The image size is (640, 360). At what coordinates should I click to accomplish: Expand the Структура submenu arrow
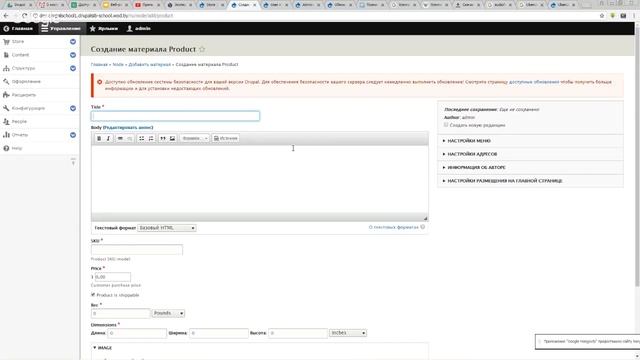pos(73,68)
